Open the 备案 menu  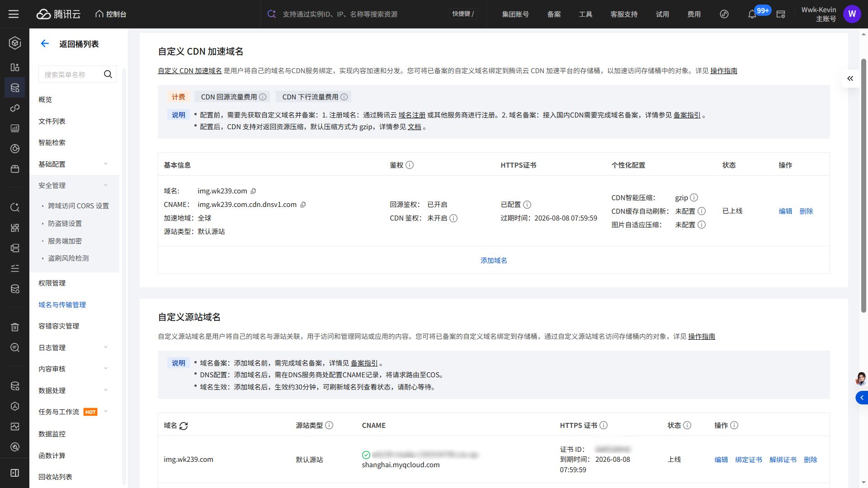554,14
